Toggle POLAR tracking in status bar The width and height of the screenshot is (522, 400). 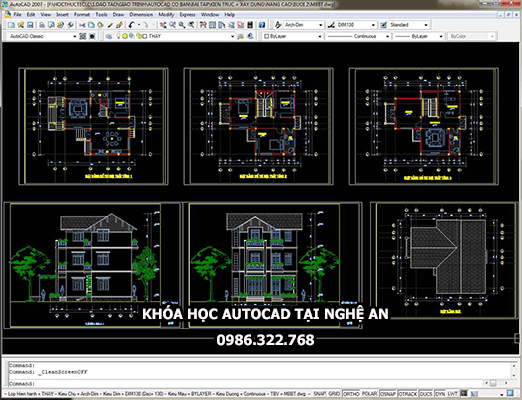(369, 394)
